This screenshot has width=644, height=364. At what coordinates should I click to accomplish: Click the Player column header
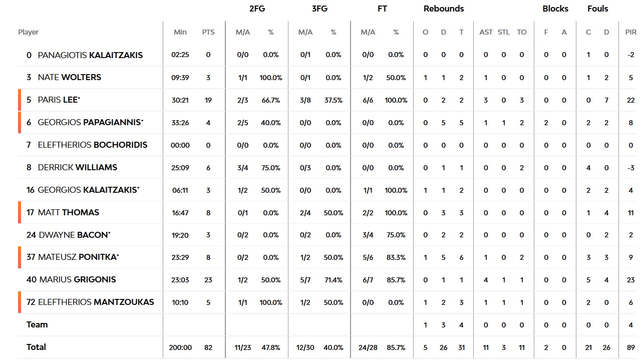tap(29, 32)
